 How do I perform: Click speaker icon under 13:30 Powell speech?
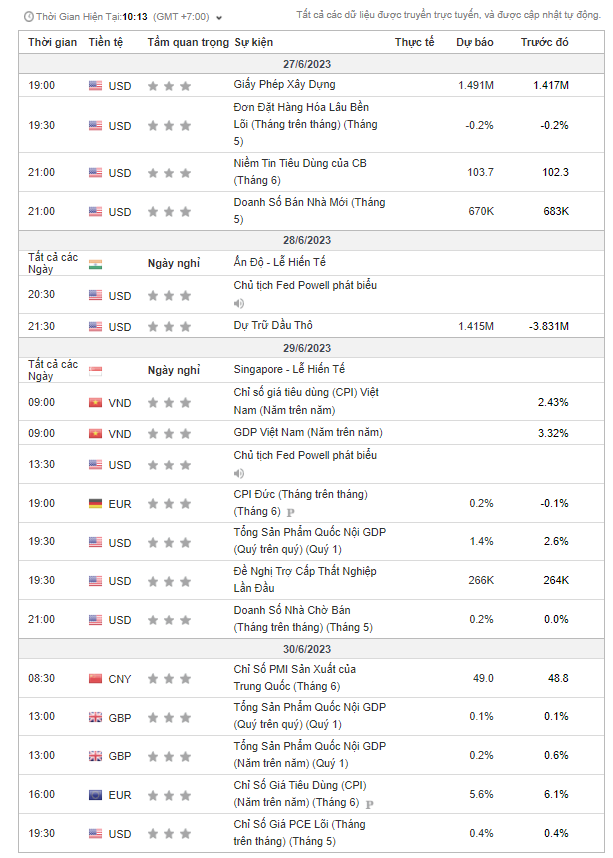click(239, 473)
